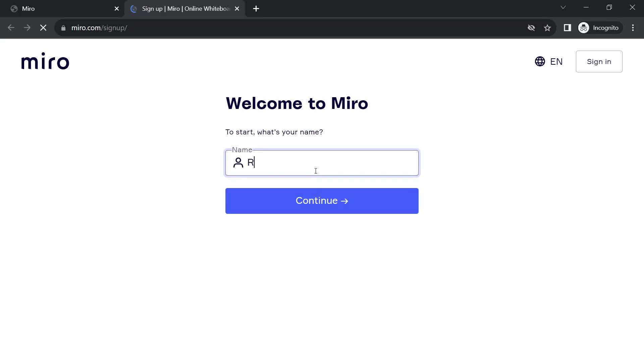Click the third-party cookies blocked eye icon
The image size is (644, 362).
[x=531, y=28]
